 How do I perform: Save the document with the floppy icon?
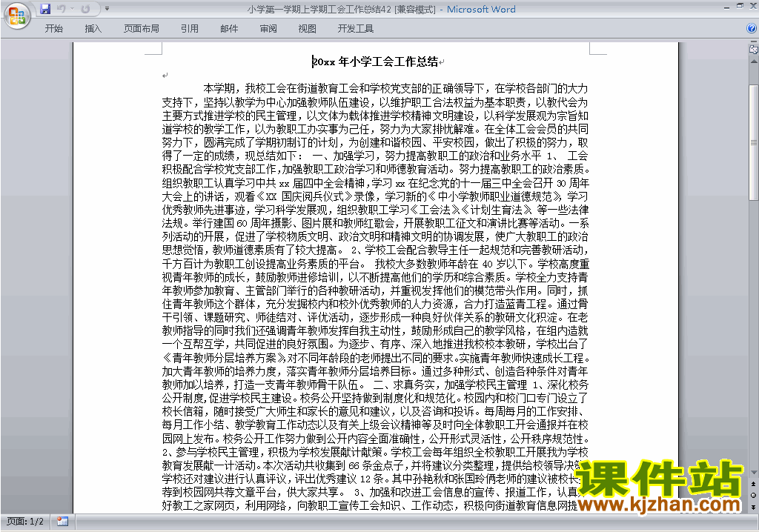[45, 9]
